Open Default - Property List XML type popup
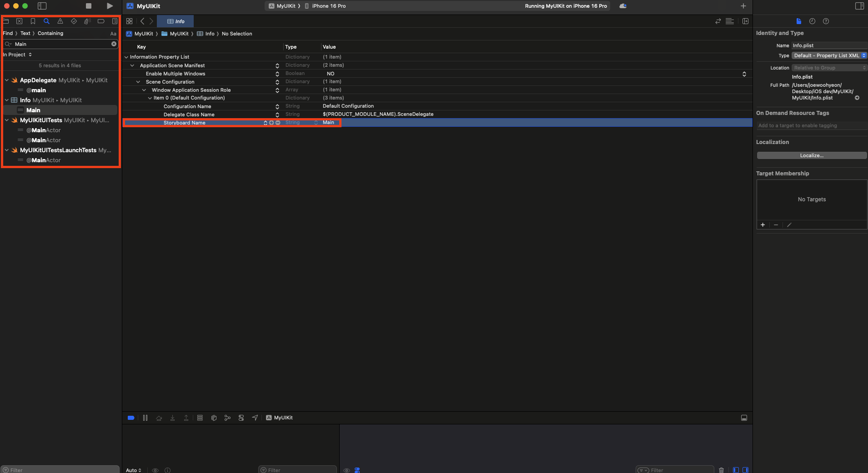This screenshot has height=473, width=868. point(829,56)
